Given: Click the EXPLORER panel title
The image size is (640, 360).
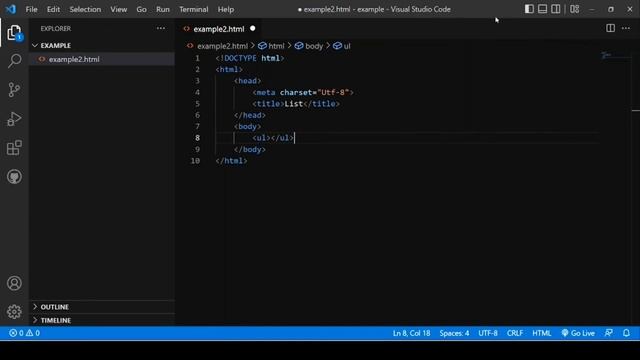Looking at the screenshot, I should (56, 29).
